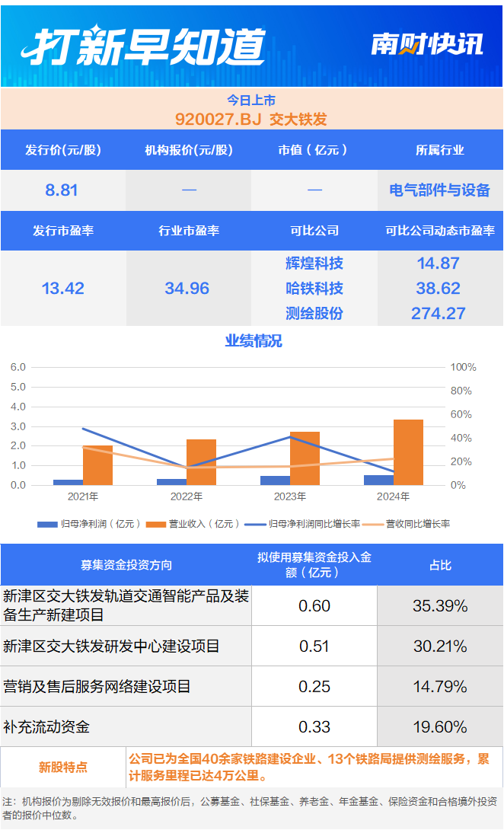Click the 占比 column header

coord(440,565)
